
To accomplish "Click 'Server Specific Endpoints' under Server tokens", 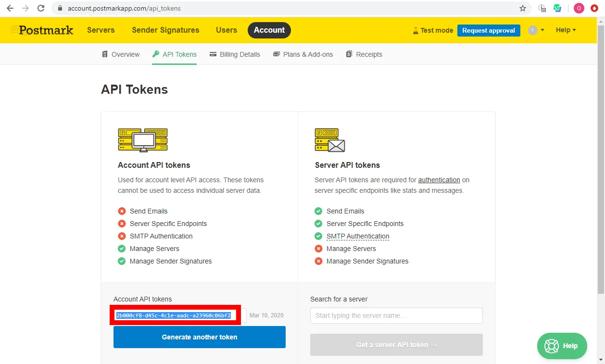I will tap(365, 224).
